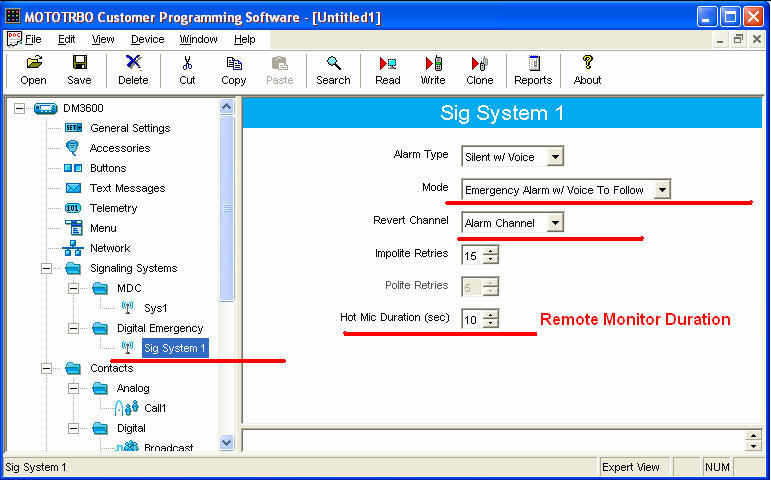Collapse the Analog contacts folder
Image resolution: width=771 pixels, height=480 pixels.
(73, 388)
